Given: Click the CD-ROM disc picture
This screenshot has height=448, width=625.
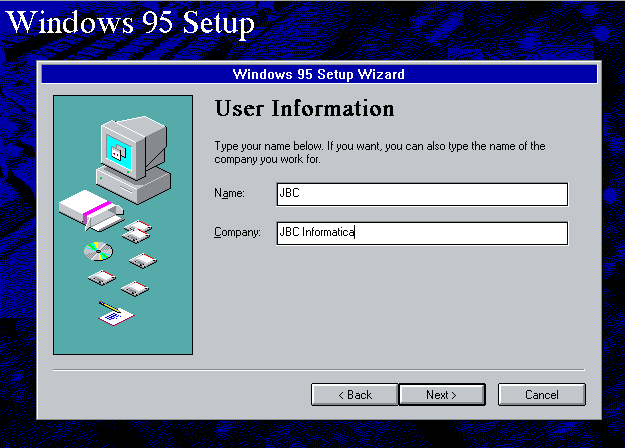Looking at the screenshot, I should [x=99, y=250].
